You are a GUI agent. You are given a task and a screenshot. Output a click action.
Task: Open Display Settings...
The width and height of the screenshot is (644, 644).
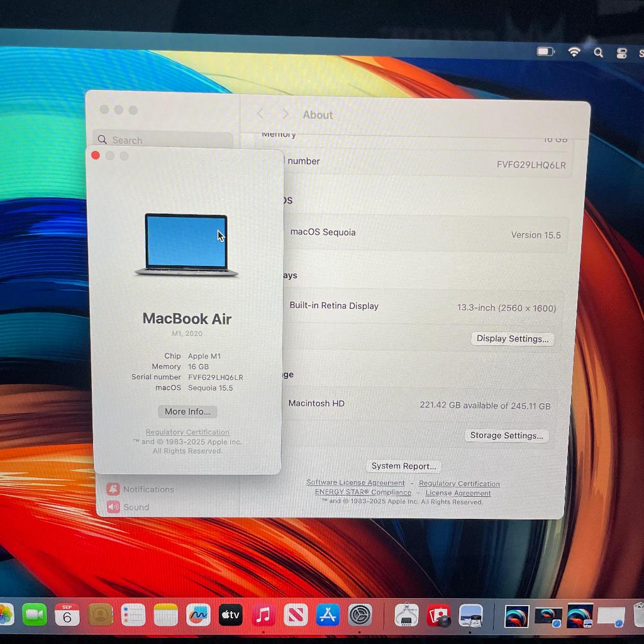pos(512,338)
